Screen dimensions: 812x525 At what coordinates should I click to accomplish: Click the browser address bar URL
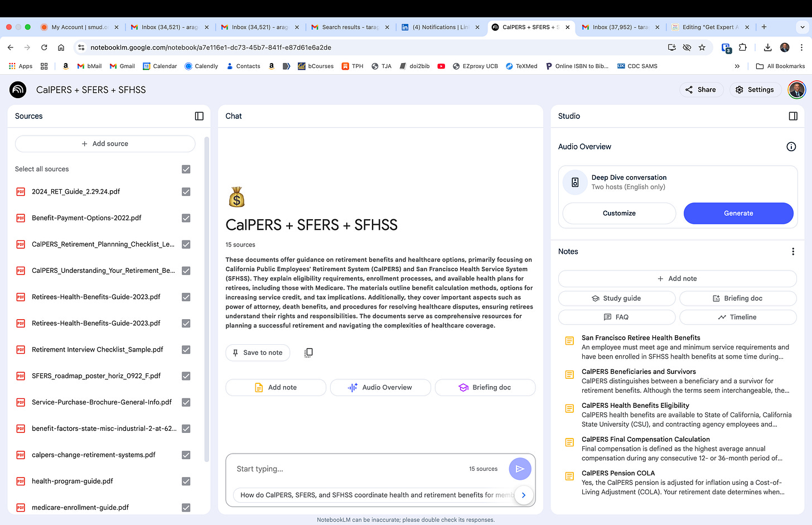(211, 47)
